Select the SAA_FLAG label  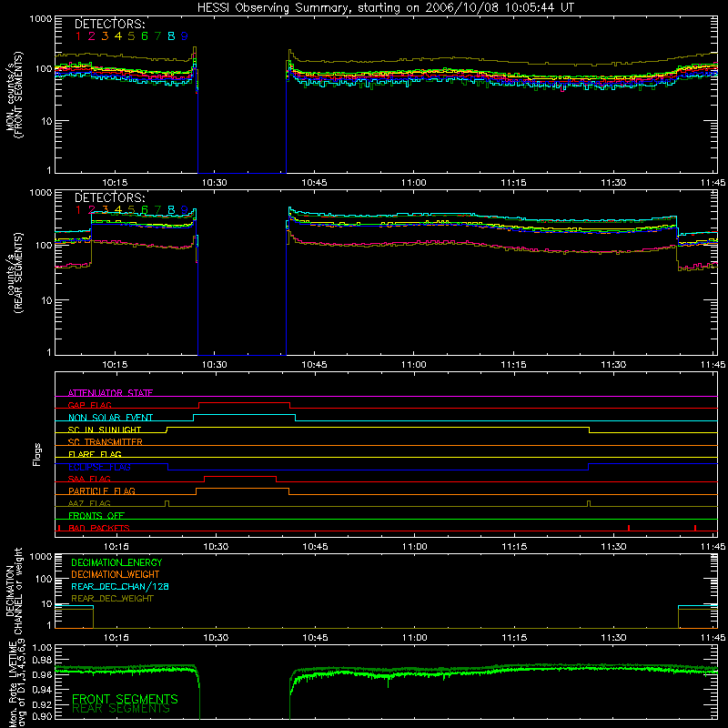click(x=89, y=479)
